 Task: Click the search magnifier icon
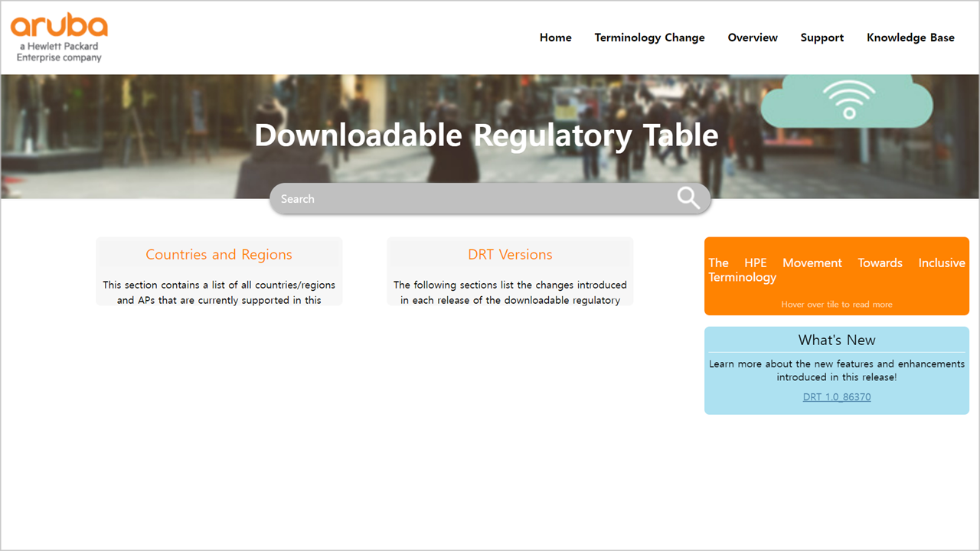point(688,198)
